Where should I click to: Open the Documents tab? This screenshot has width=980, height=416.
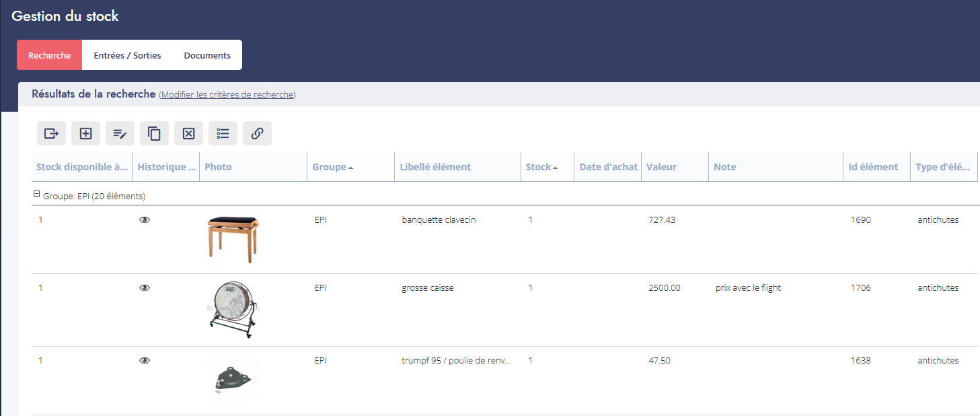point(207,55)
